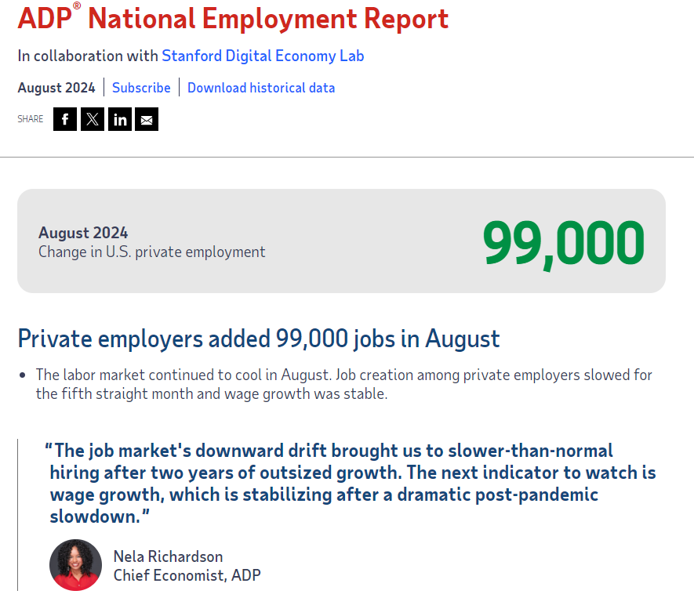Share the report on Facebook
The image size is (694, 616).
65,119
